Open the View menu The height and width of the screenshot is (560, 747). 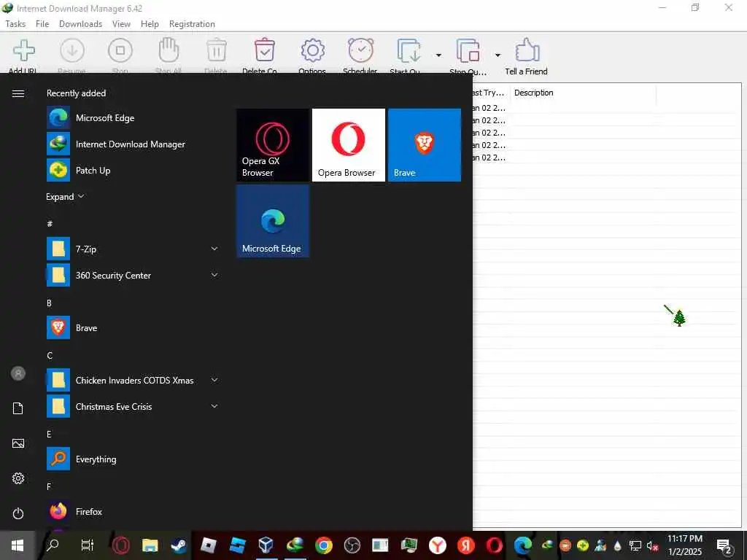pyautogui.click(x=121, y=24)
